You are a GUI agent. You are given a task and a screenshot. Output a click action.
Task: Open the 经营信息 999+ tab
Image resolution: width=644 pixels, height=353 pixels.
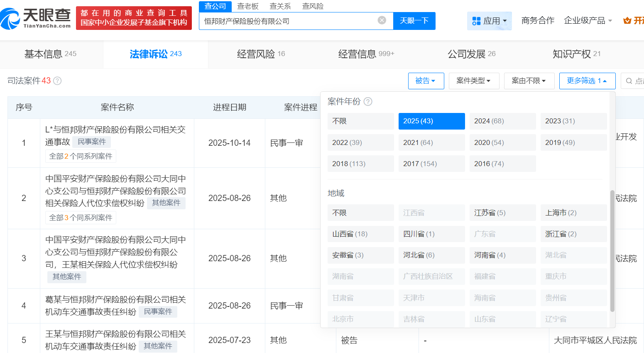point(366,54)
